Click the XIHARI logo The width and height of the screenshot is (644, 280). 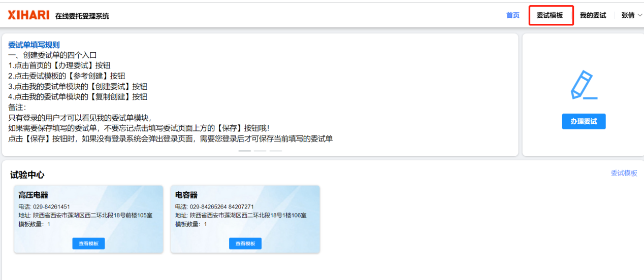pos(28,15)
